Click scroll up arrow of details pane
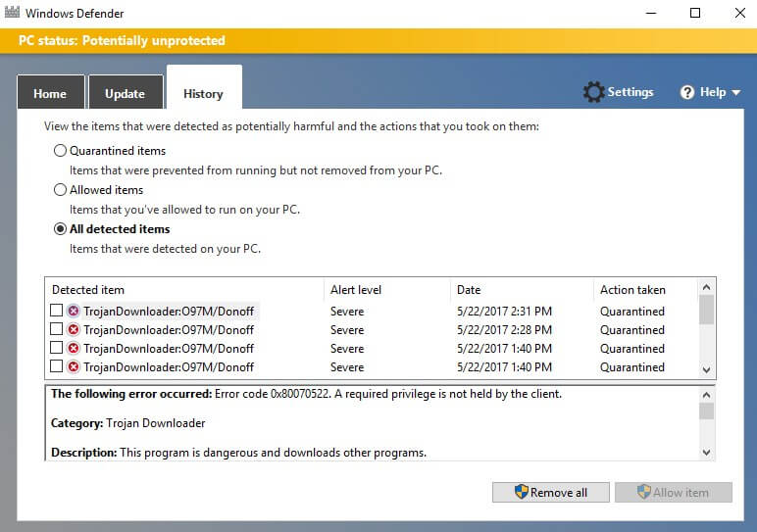The image size is (757, 532). click(706, 395)
